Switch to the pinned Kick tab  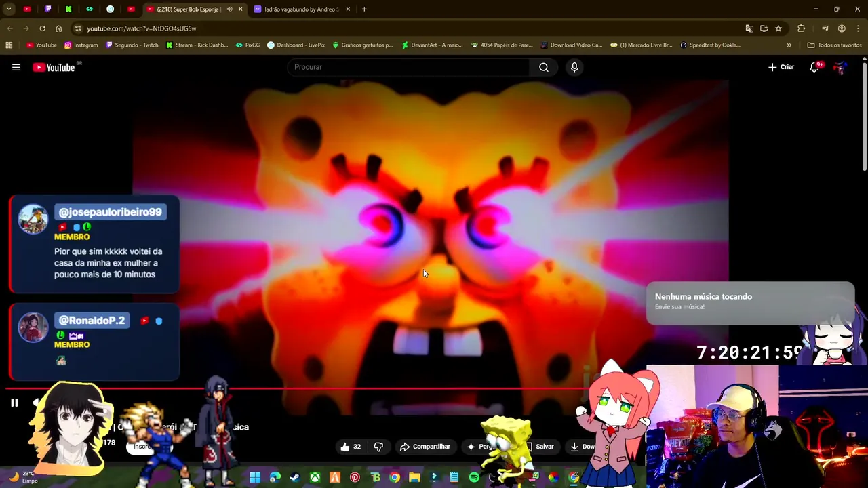[68, 9]
